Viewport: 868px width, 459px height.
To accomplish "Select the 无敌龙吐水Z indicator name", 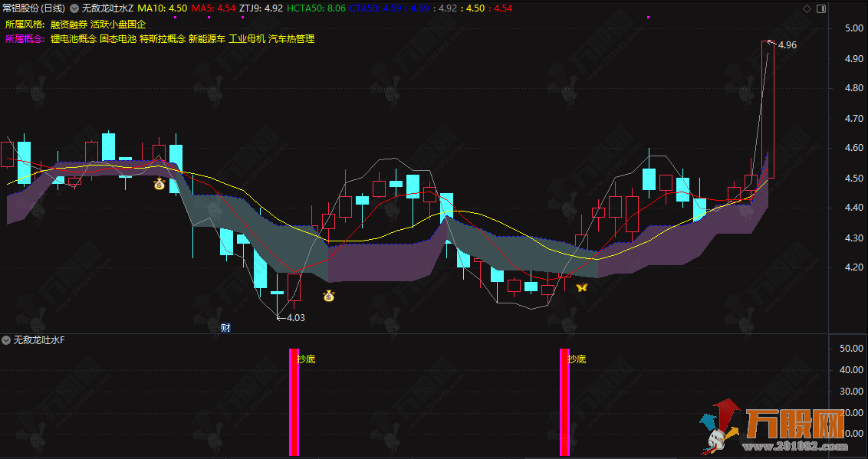I will click(108, 8).
